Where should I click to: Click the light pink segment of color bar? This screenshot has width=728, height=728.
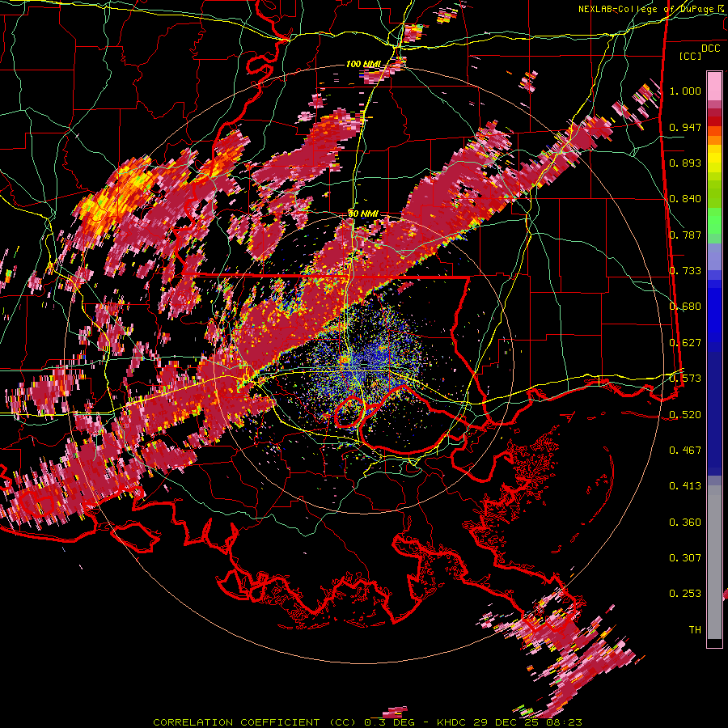pos(714,87)
